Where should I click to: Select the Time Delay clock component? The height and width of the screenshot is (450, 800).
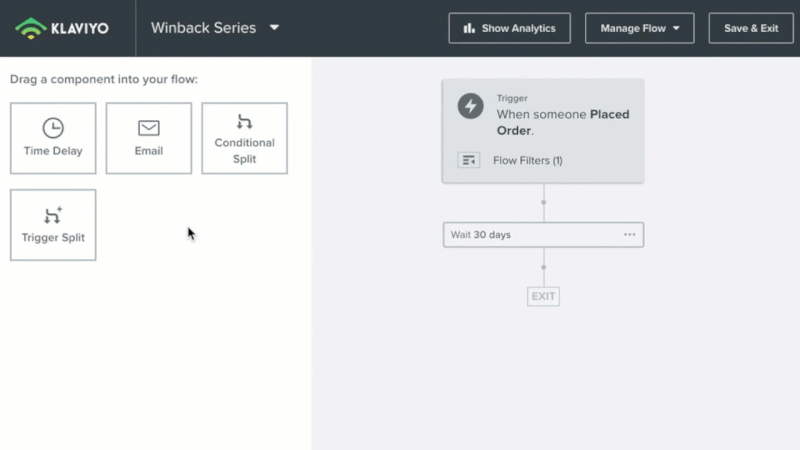53,138
